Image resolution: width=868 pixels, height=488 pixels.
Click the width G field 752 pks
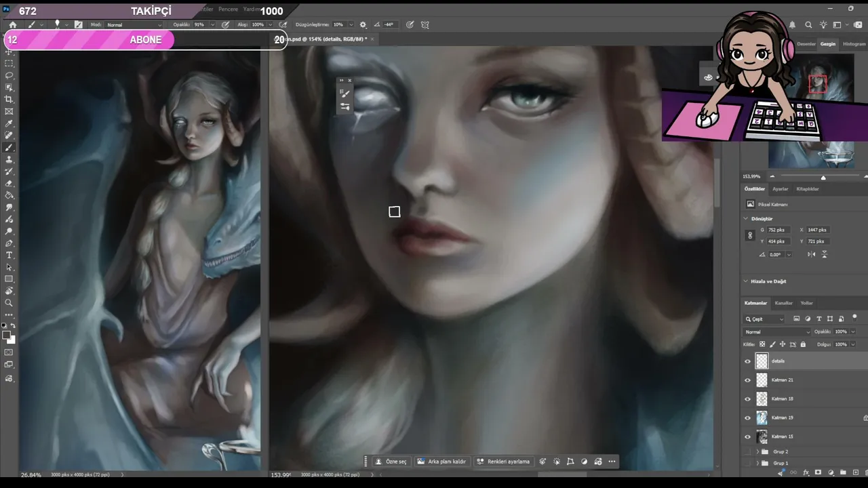click(778, 230)
